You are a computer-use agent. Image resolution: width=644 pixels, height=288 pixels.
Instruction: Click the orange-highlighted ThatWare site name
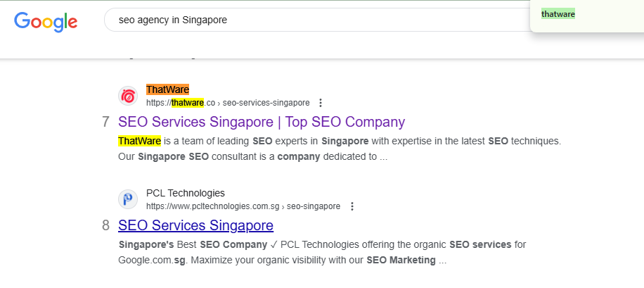167,89
